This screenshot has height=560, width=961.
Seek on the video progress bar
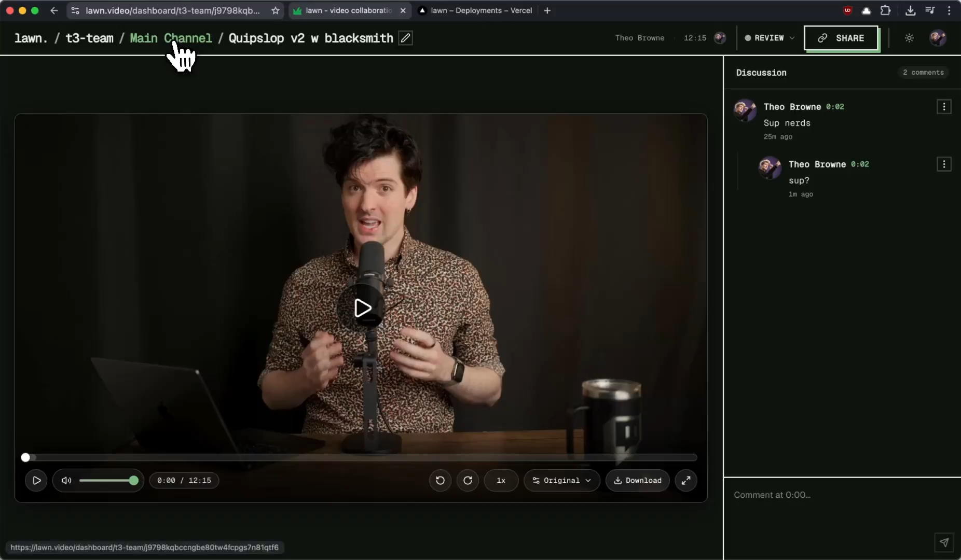pyautogui.click(x=361, y=457)
